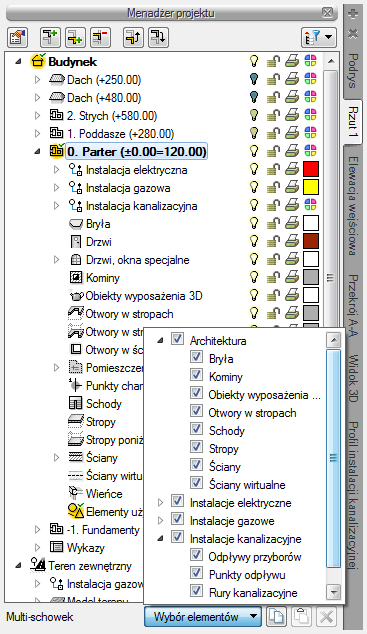Toggle visibility bulb for Budynek

[x=253, y=61]
